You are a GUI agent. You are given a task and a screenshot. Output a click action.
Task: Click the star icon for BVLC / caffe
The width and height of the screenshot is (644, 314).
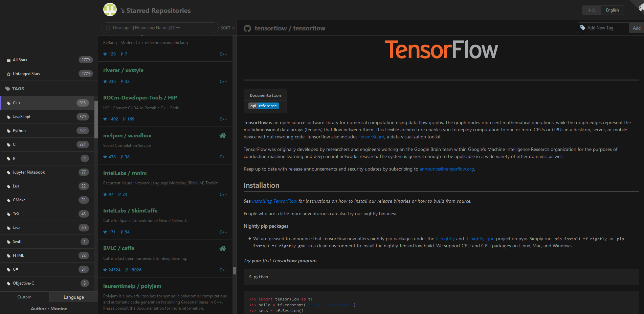[105, 270]
